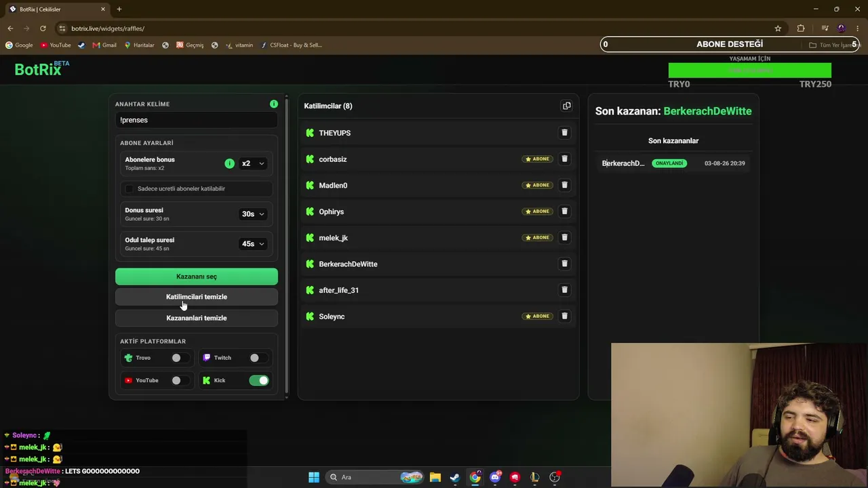Open the CSFloat bookmark
Viewport: 868px width, 488px height.
click(x=291, y=45)
